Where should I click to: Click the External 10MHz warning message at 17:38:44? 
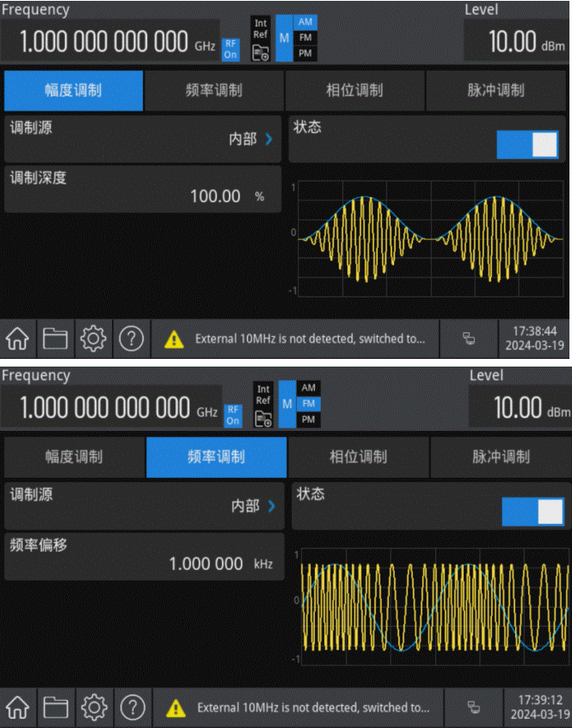click(x=309, y=338)
